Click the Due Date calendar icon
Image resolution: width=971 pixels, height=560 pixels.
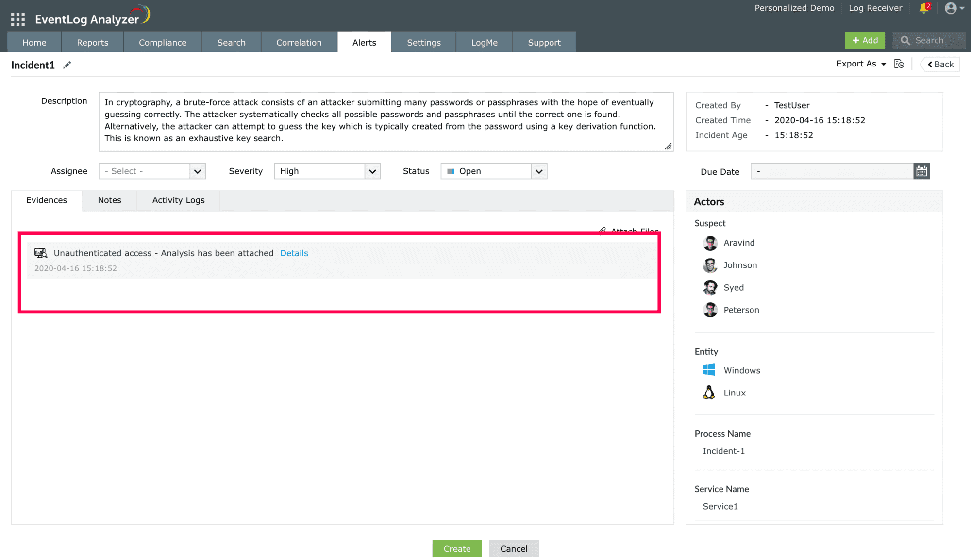click(x=921, y=171)
